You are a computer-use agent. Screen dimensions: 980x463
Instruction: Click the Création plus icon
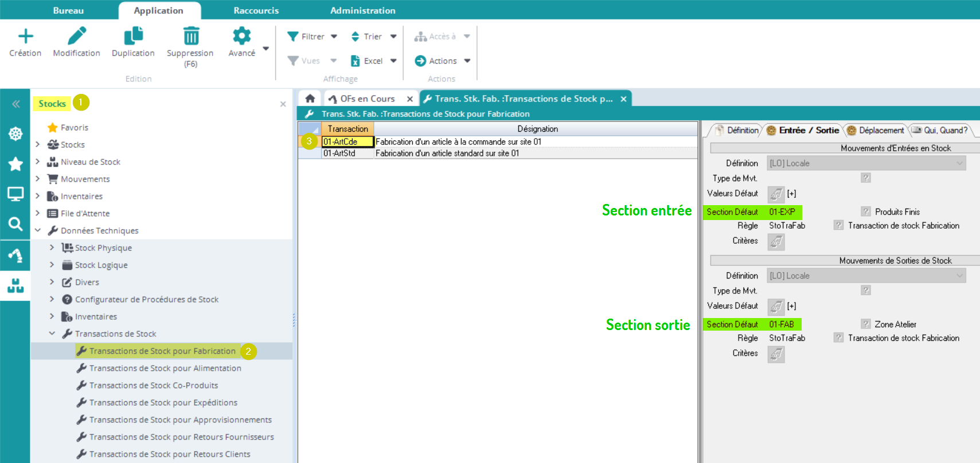25,37
